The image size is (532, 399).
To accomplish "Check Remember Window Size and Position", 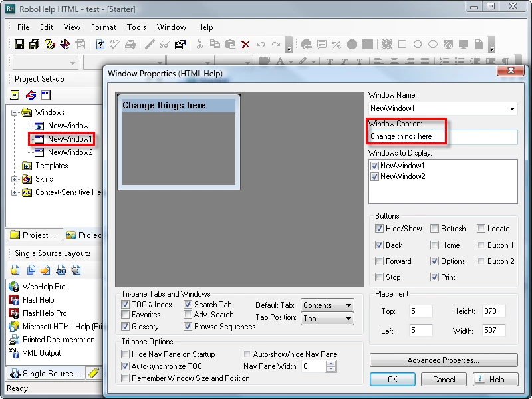I will [125, 378].
